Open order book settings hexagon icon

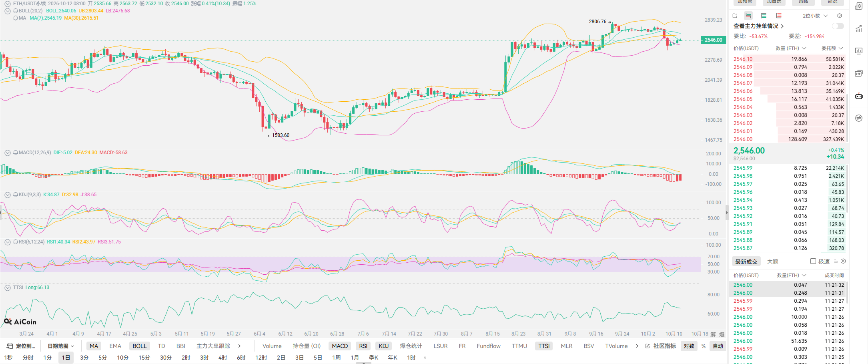pos(840,16)
